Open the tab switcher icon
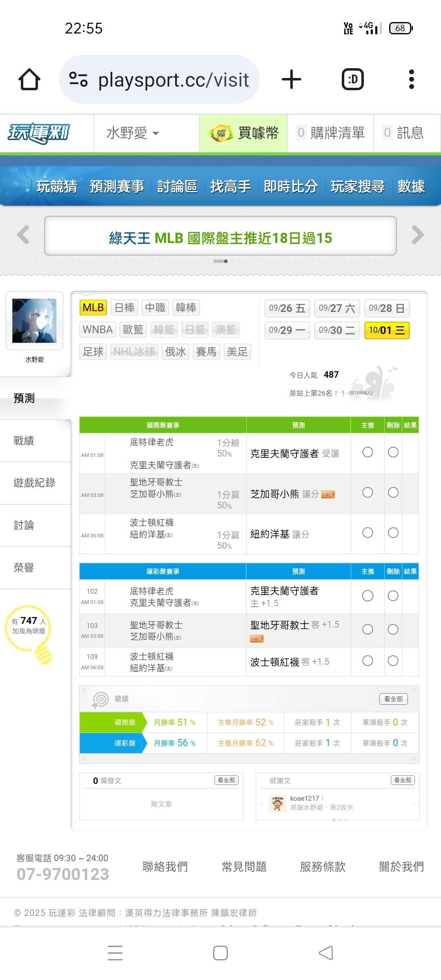The image size is (441, 980). click(352, 79)
